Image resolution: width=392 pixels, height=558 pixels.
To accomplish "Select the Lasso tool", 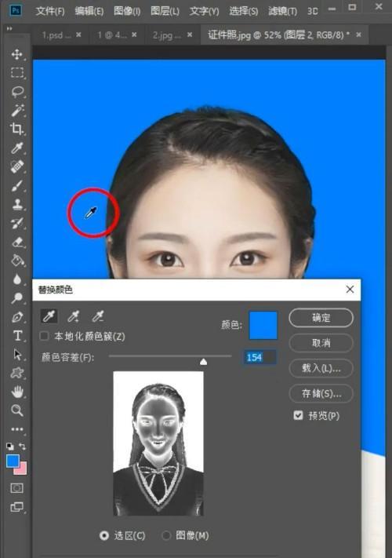I will [x=16, y=92].
